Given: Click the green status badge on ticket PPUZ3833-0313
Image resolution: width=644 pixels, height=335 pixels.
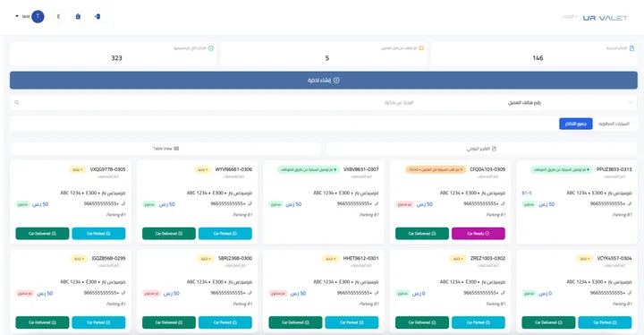Looking at the screenshot, I should 562,169.
